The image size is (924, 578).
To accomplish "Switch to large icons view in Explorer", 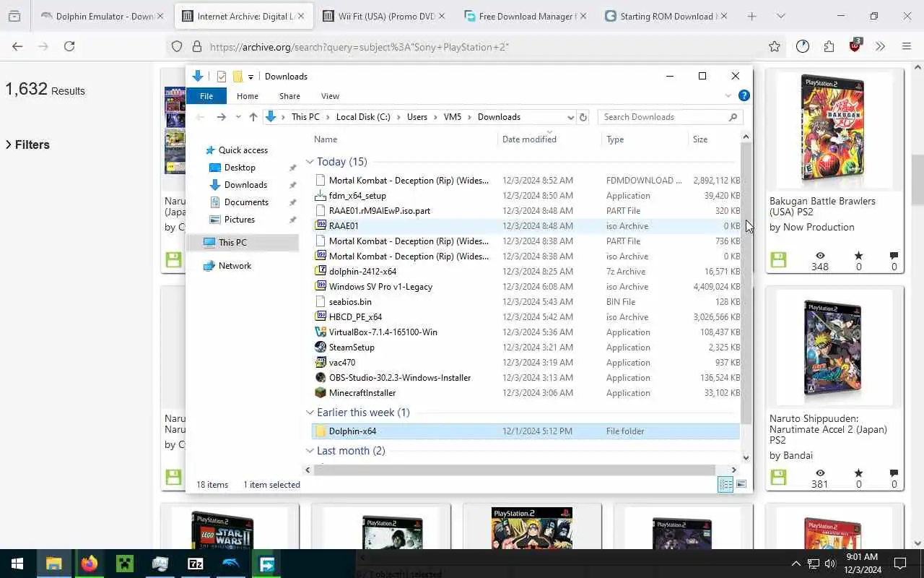I will 741,484.
